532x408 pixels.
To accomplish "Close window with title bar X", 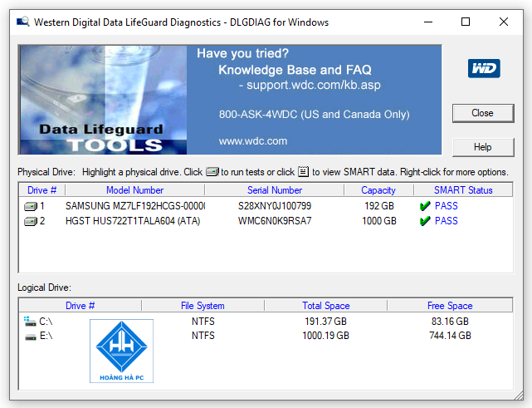I will [x=504, y=22].
